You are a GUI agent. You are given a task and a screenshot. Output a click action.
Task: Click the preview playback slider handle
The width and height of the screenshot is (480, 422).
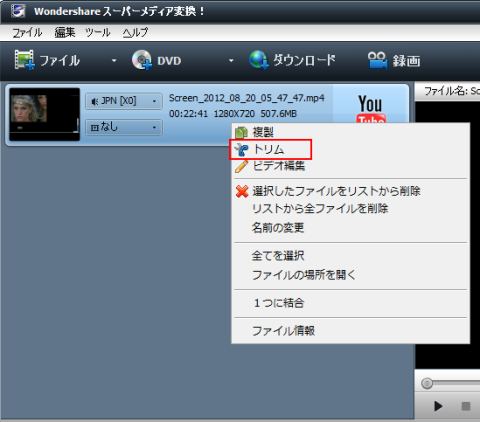(x=427, y=383)
